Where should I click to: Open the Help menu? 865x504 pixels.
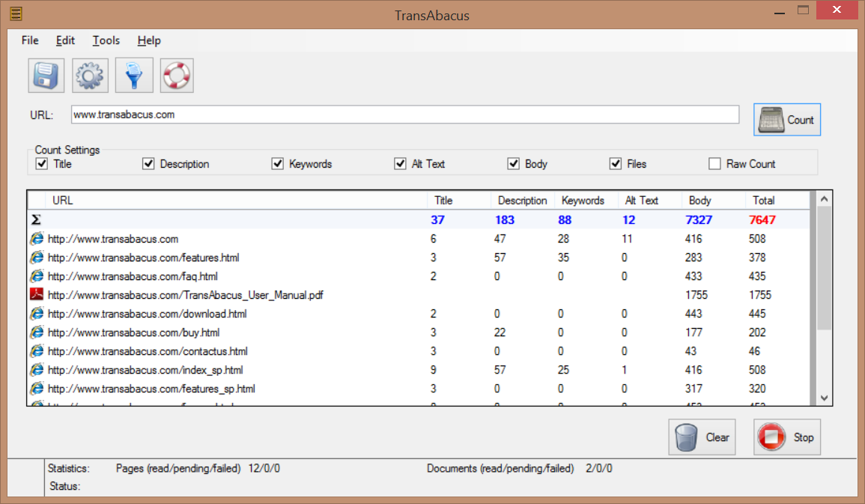coord(149,40)
